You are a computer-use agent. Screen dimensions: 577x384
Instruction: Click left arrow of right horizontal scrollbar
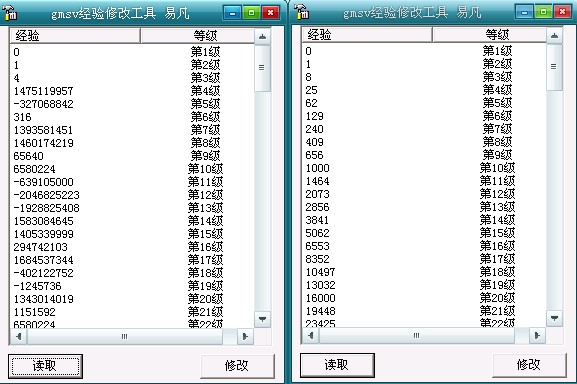(x=311, y=335)
